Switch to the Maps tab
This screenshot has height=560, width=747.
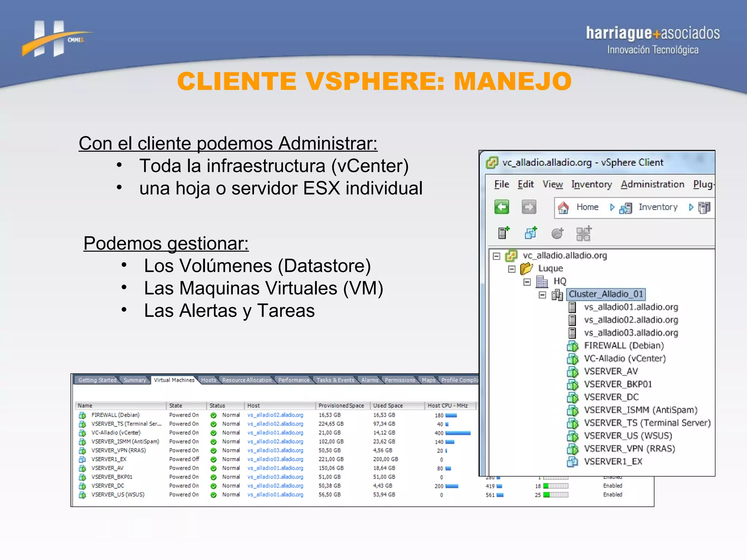429,380
